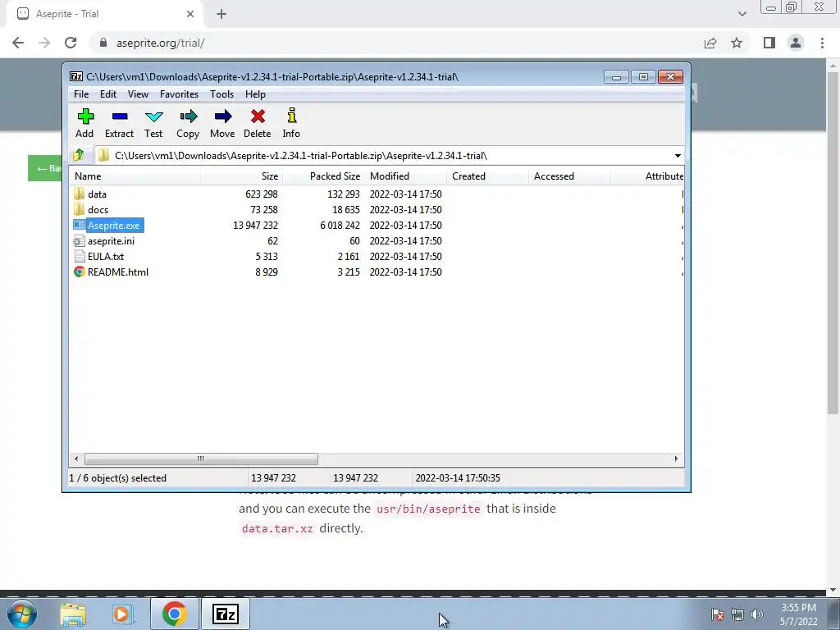Image resolution: width=840 pixels, height=630 pixels.
Task: Open Chrome tab search dropdown
Action: 742,14
